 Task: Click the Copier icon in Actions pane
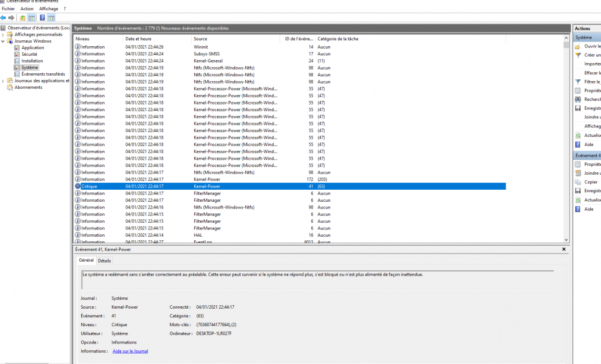(578, 181)
